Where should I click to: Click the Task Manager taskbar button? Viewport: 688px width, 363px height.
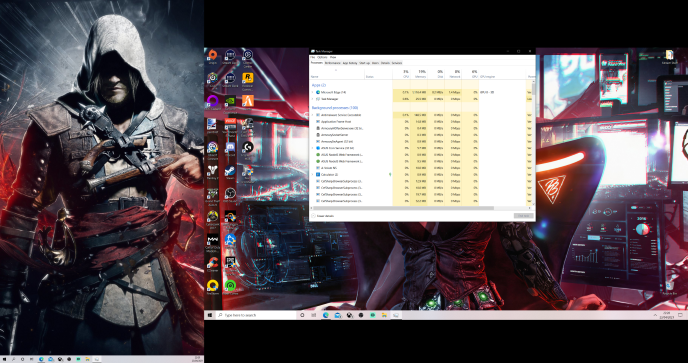point(396,315)
